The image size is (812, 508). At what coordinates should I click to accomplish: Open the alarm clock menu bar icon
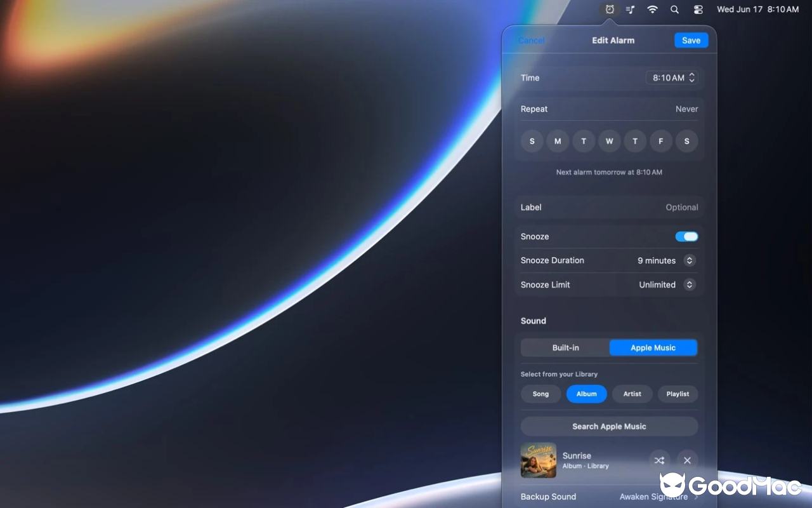pyautogui.click(x=610, y=10)
